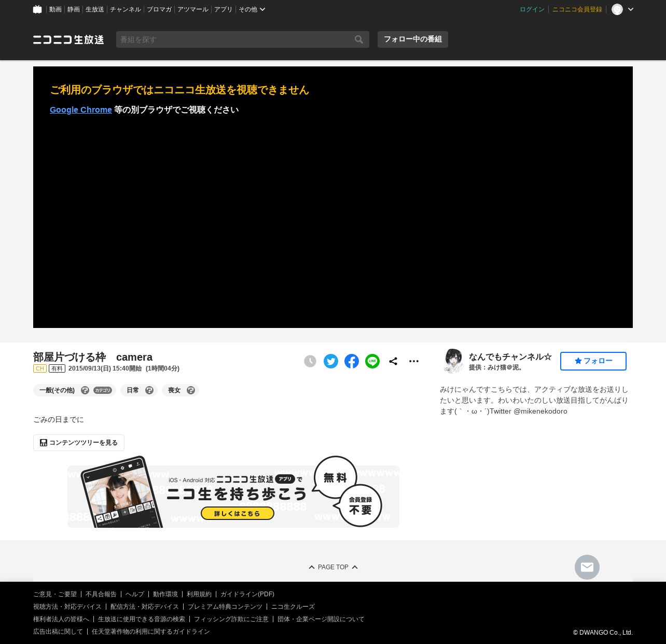This screenshot has width=666, height=644.
Task: Click the 有料 badge under the title
Action: (x=57, y=368)
